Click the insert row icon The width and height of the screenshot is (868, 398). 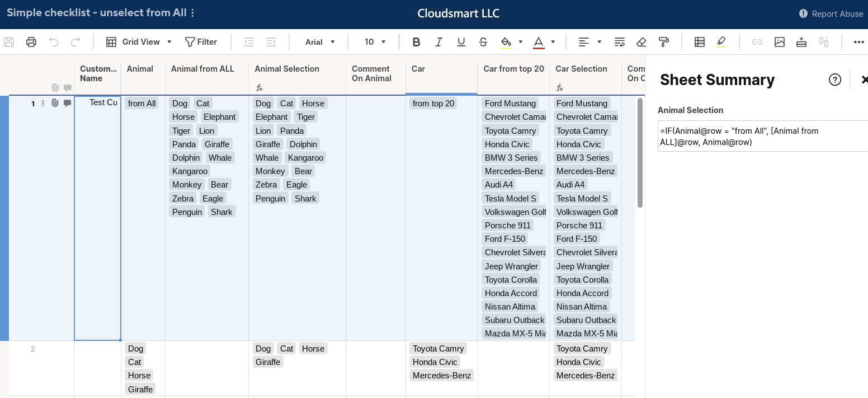[x=801, y=42]
